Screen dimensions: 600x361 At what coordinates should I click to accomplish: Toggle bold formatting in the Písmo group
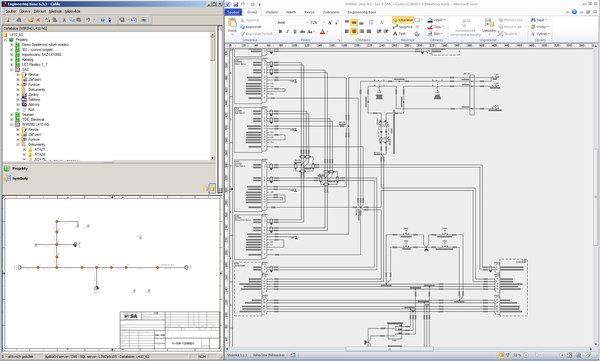[280, 32]
